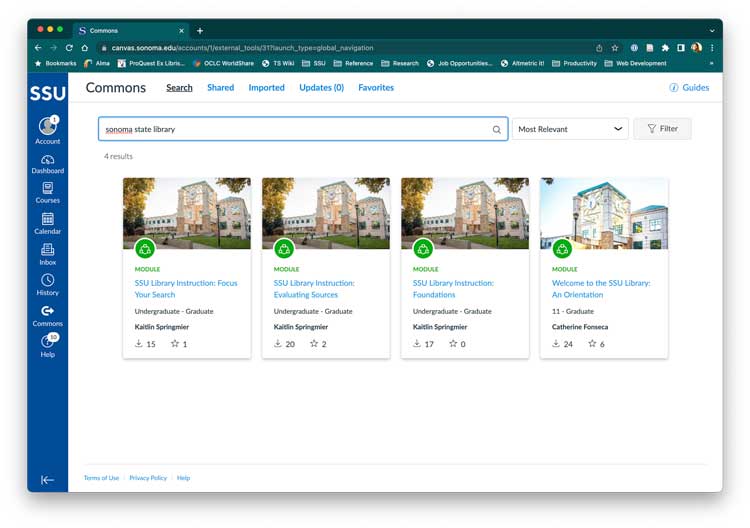Viewport: 750px width, 528px height.
Task: Reload the page
Action: click(69, 48)
